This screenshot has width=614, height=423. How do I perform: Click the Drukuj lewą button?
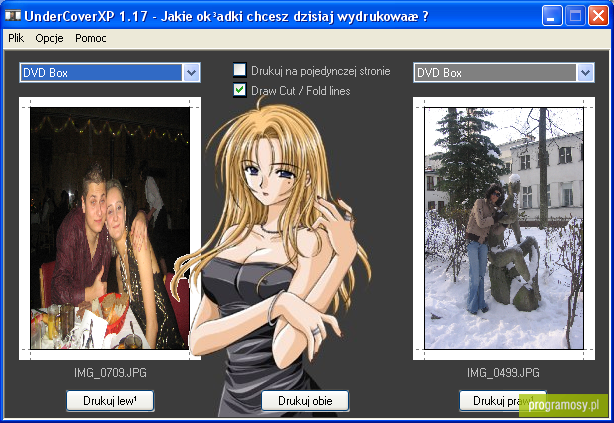click(110, 401)
